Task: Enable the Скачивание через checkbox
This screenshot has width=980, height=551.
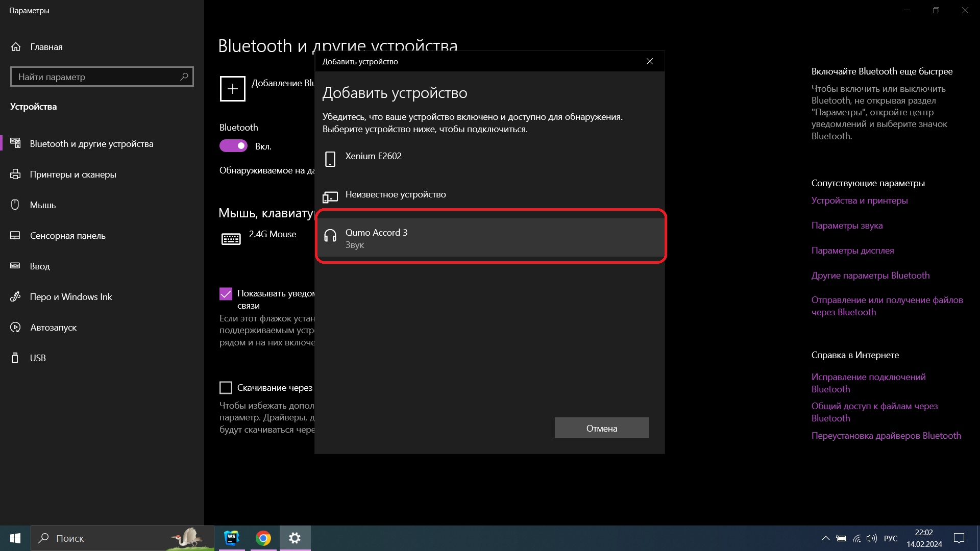Action: pos(226,388)
